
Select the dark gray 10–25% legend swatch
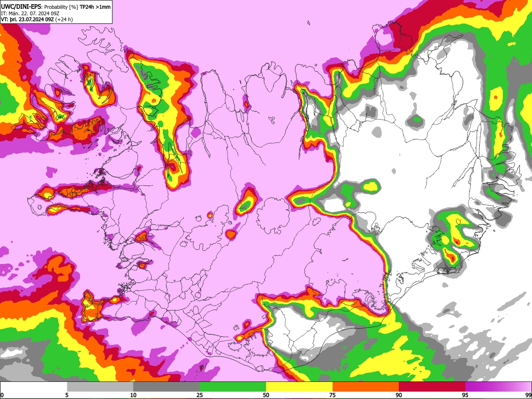167,387
